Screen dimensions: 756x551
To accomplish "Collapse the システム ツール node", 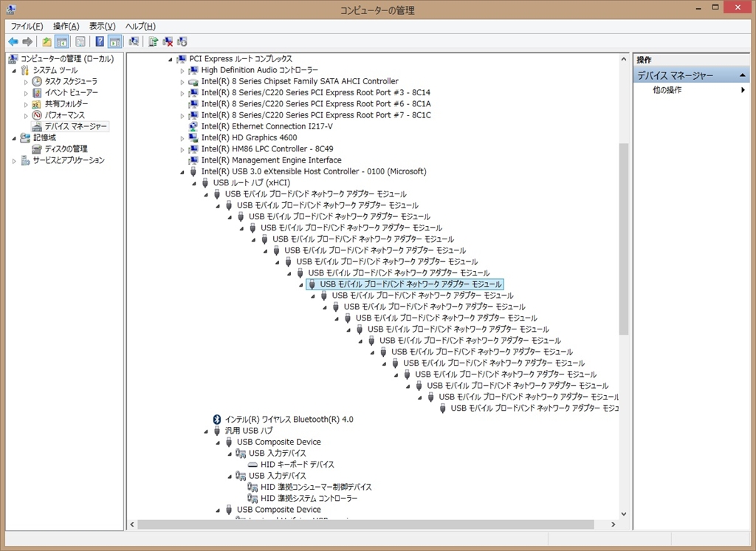I will click(14, 70).
